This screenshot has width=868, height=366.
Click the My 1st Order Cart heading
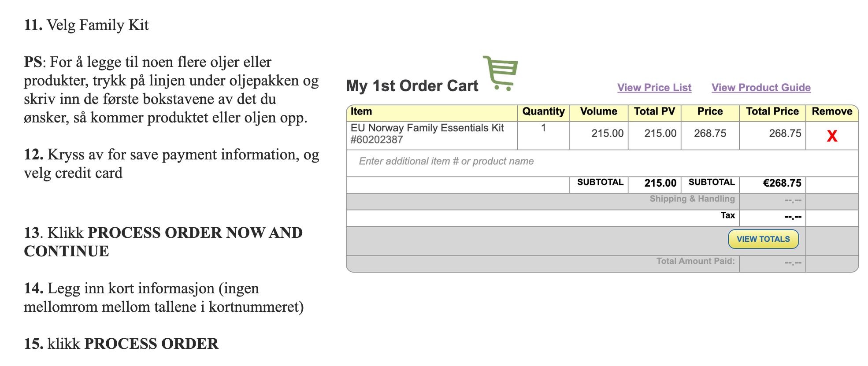412,85
